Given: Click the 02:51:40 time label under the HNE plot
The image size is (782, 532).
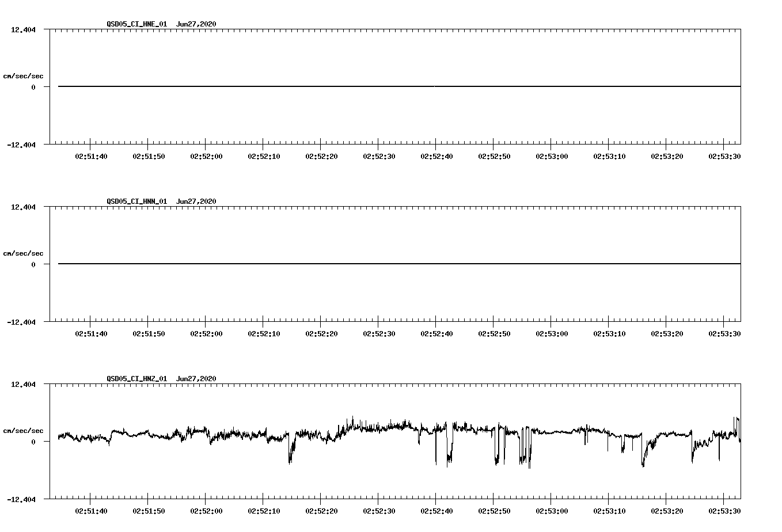Looking at the screenshot, I should (91, 157).
